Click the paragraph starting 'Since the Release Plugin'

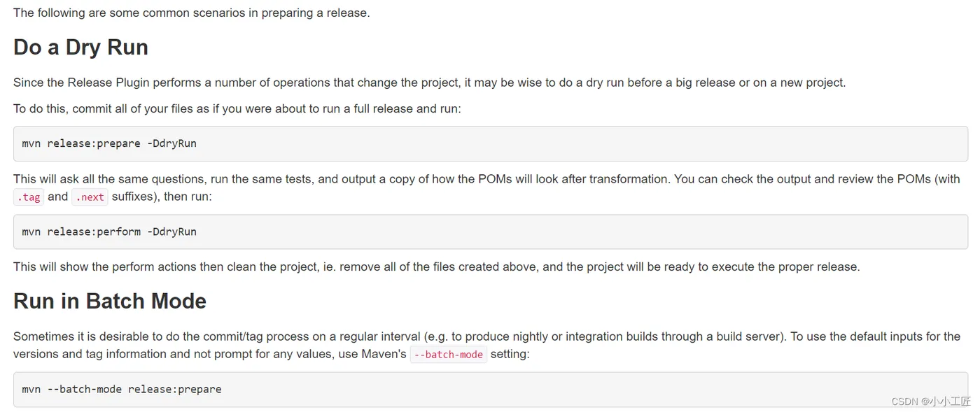[x=429, y=83]
